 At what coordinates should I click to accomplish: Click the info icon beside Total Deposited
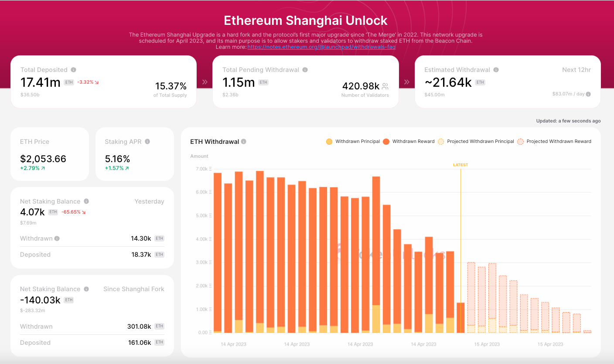pyautogui.click(x=73, y=70)
